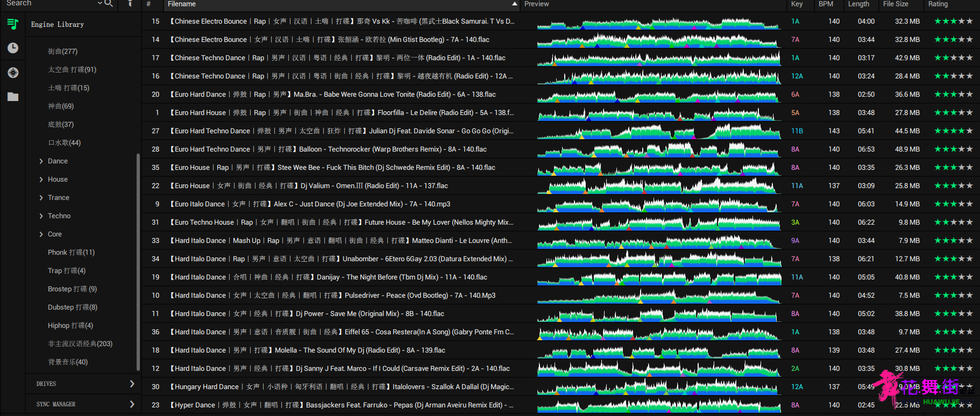This screenshot has height=416, width=980.
Task: Toggle Filename column sort arrow
Action: tap(515, 4)
